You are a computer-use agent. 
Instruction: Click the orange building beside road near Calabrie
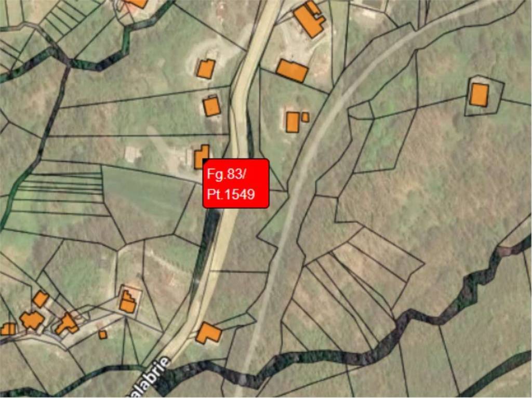(208, 333)
